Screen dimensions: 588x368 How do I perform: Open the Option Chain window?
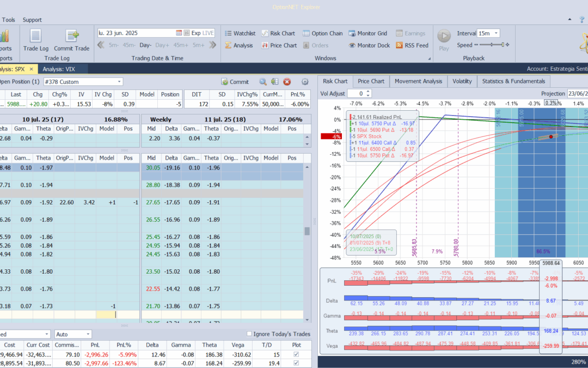[x=322, y=33]
